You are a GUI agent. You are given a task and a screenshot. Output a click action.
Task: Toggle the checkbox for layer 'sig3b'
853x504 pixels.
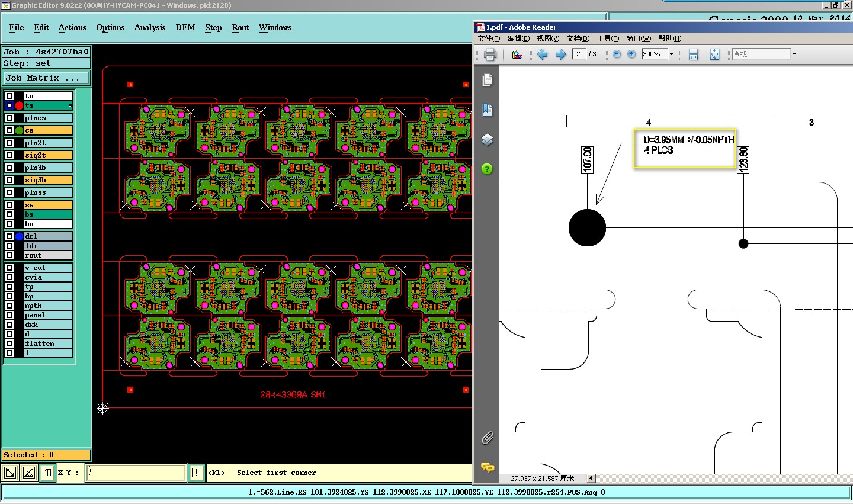coord(9,180)
